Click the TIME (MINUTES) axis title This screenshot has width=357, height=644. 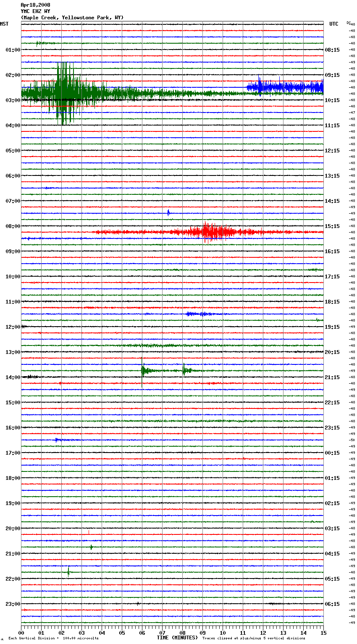click(177, 638)
